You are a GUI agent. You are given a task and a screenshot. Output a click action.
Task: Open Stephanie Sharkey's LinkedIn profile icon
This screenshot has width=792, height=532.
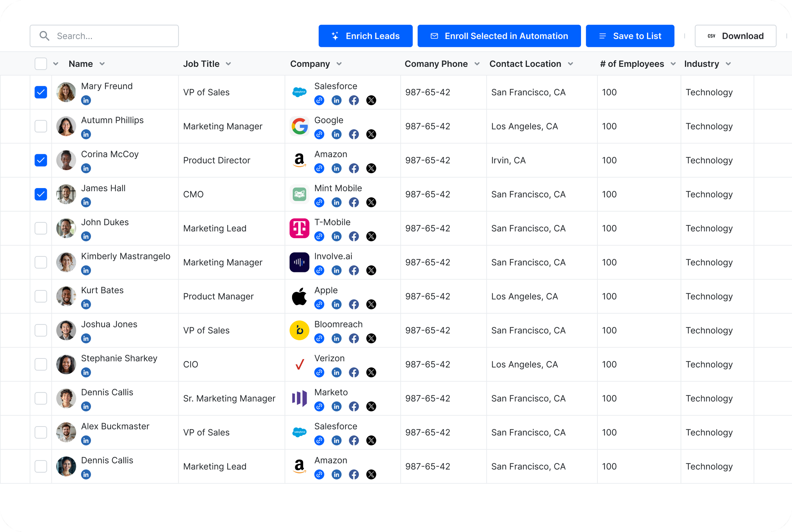tap(86, 372)
